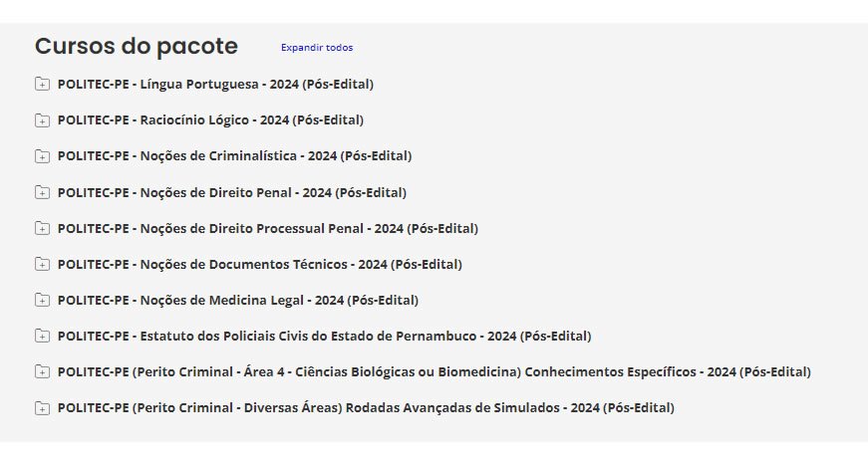Click plus icon beside Raciocínio Lógico
The height and width of the screenshot is (465, 868).
point(42,120)
